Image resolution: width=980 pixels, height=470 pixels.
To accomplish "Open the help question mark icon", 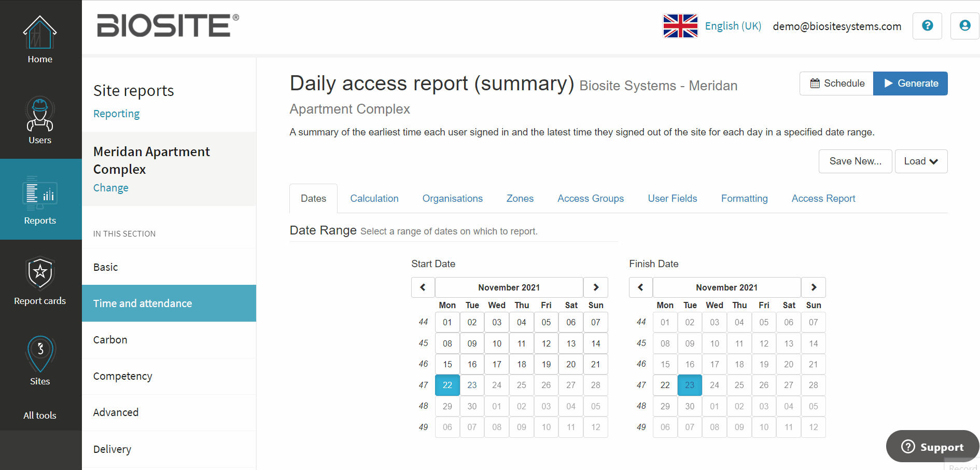I will pyautogui.click(x=927, y=26).
